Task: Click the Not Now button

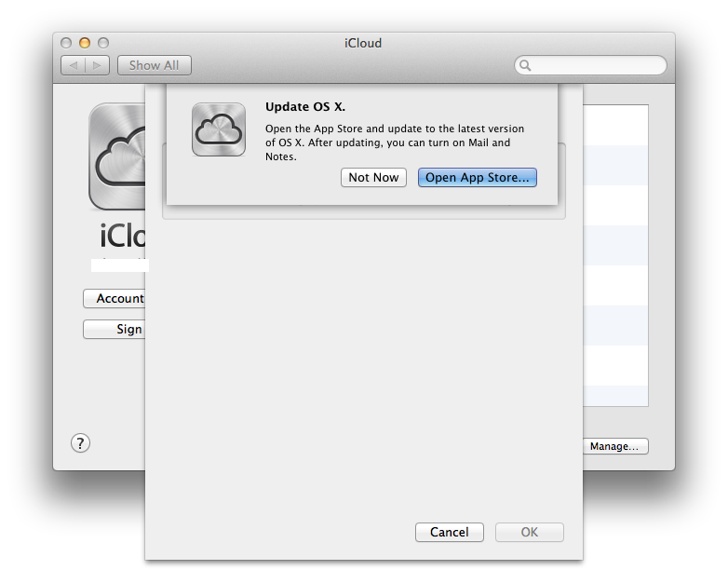Action: 373,178
